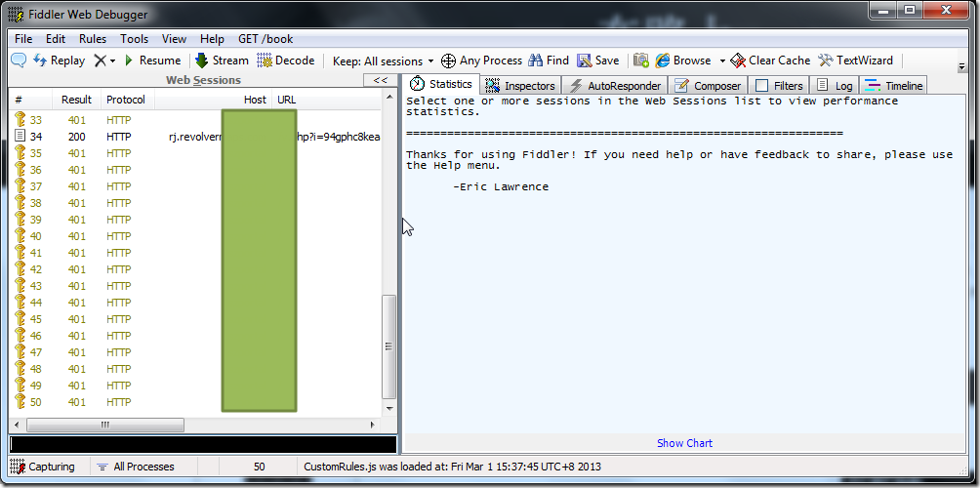Replay the selected sessions
980x488 pixels.
(x=60, y=61)
